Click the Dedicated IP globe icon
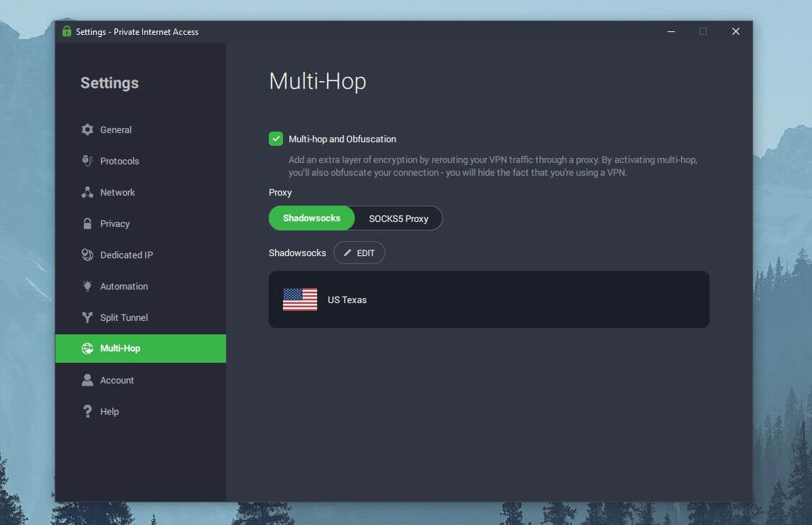Image resolution: width=812 pixels, height=525 pixels. point(87,255)
